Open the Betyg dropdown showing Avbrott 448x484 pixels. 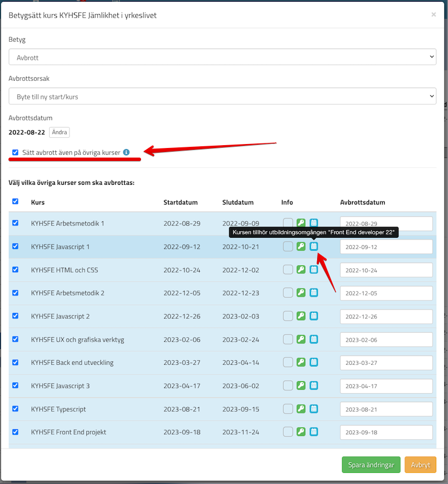click(x=222, y=57)
